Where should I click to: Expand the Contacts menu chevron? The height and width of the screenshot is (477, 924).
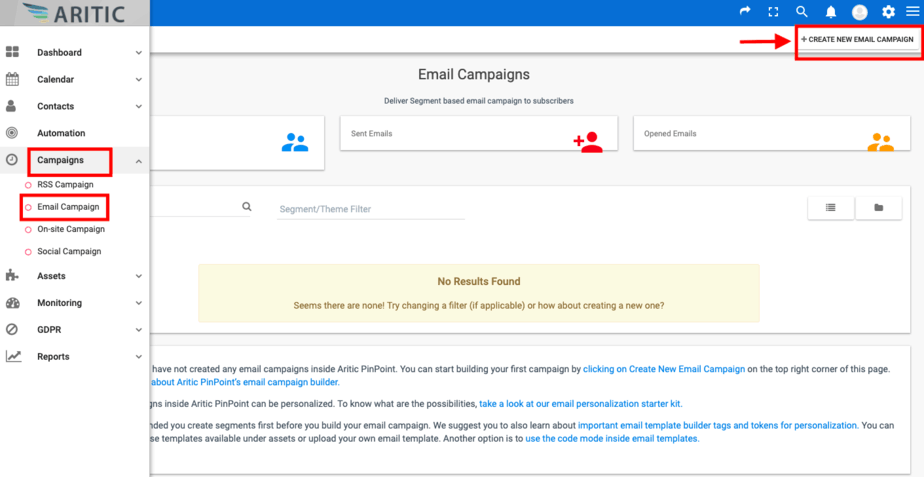point(138,107)
